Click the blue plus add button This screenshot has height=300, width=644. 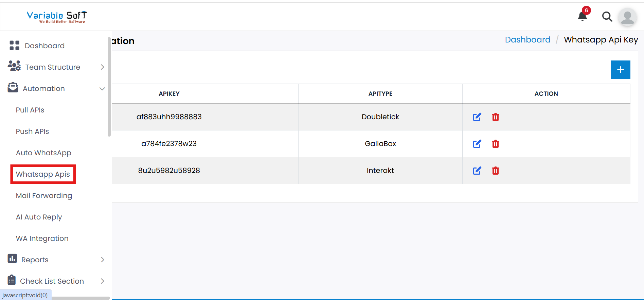pos(620,70)
